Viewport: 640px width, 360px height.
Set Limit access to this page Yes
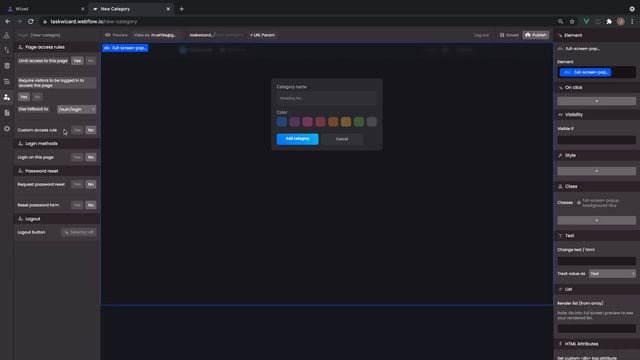click(x=77, y=61)
